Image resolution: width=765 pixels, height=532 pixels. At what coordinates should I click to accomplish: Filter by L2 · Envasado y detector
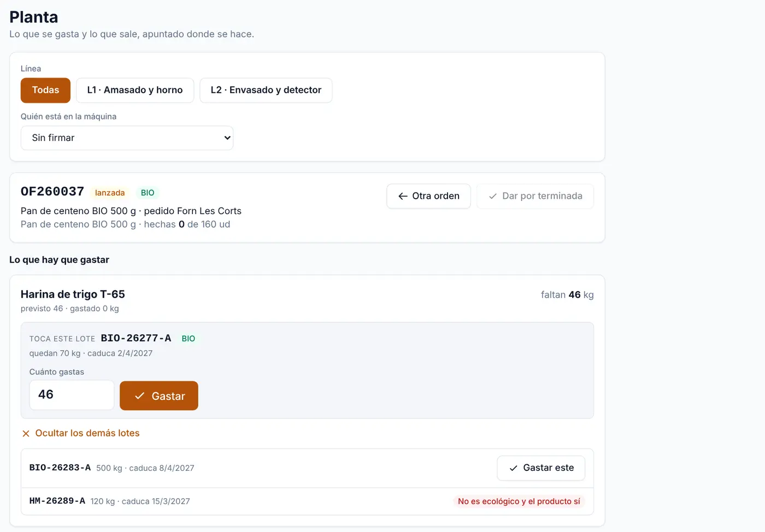pos(266,90)
